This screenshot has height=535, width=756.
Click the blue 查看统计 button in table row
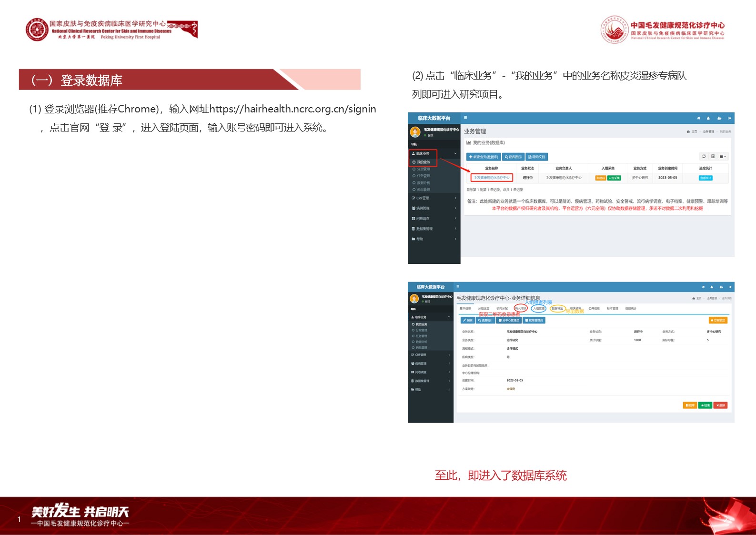click(706, 178)
